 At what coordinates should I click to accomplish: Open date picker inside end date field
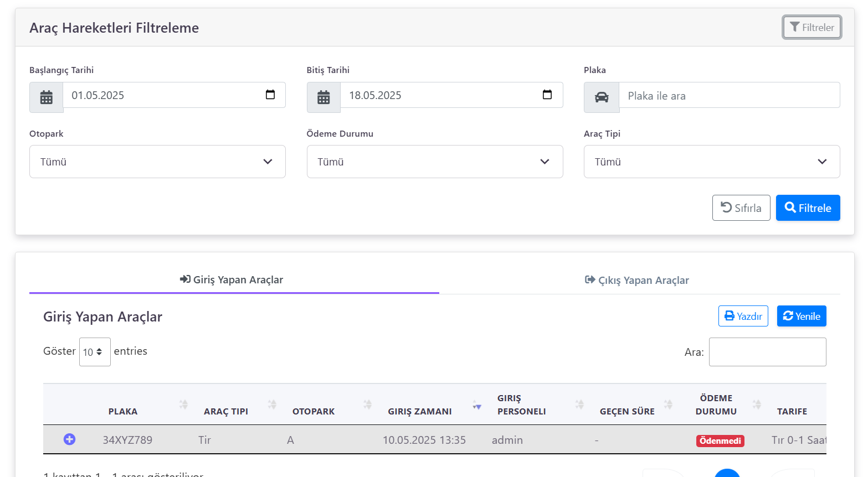coord(547,95)
